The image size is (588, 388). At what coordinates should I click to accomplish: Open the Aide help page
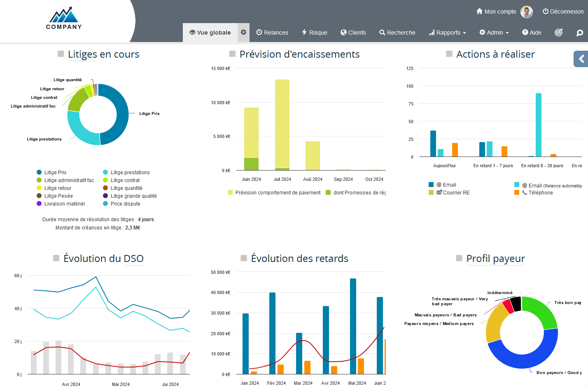[x=532, y=33]
